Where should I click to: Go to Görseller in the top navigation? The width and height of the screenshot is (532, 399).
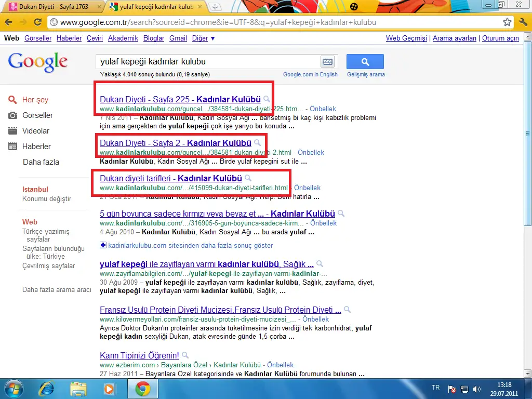coord(38,38)
